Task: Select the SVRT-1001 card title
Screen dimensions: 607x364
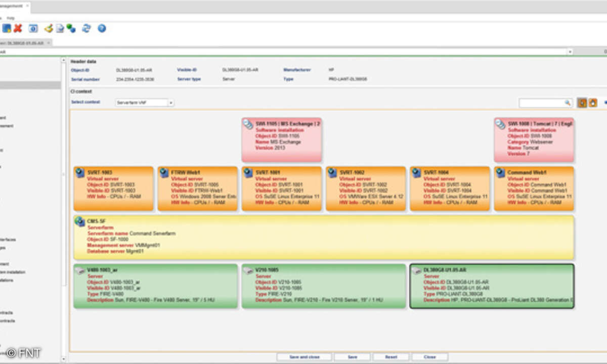Action: (x=267, y=172)
